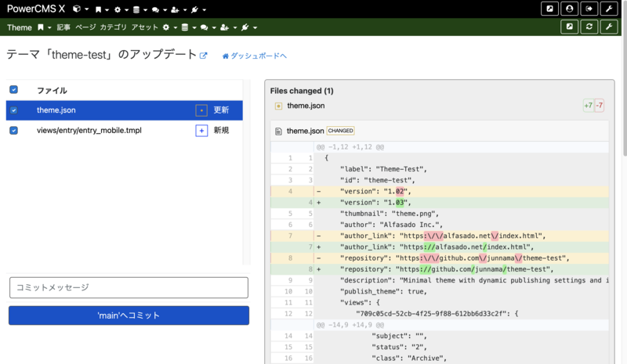This screenshot has height=364, width=627.
Task: Open the cube menu in the PowerCMS X bar
Action: pyautogui.click(x=80, y=9)
